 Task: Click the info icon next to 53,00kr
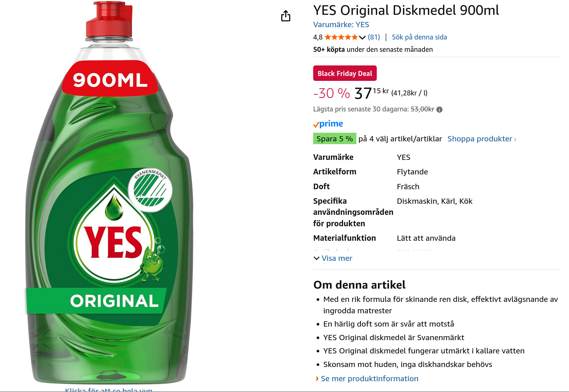click(x=439, y=110)
